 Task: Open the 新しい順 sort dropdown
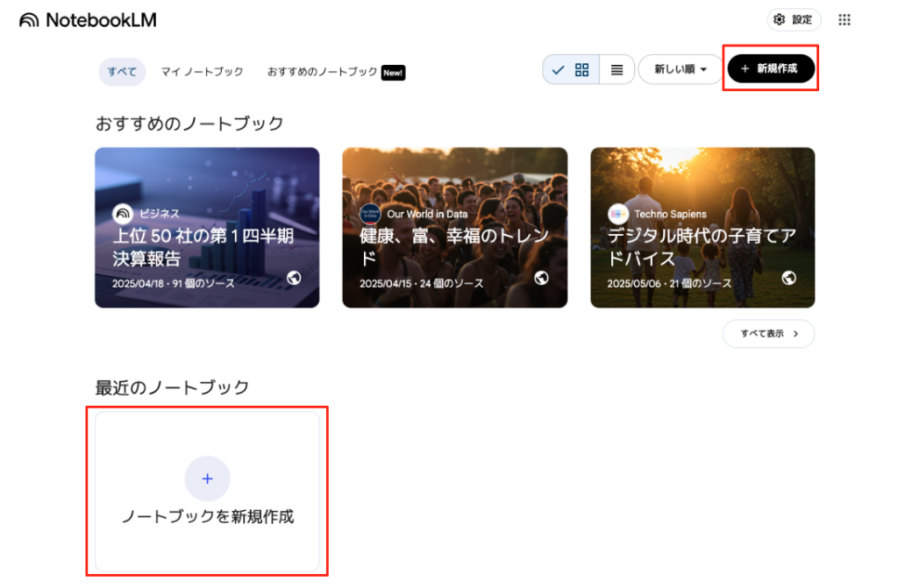(681, 69)
